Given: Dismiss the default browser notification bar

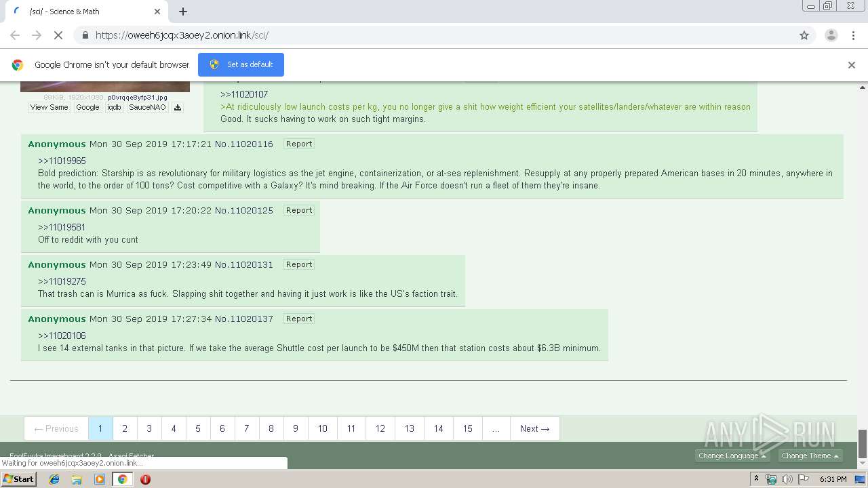Looking at the screenshot, I should click(852, 65).
